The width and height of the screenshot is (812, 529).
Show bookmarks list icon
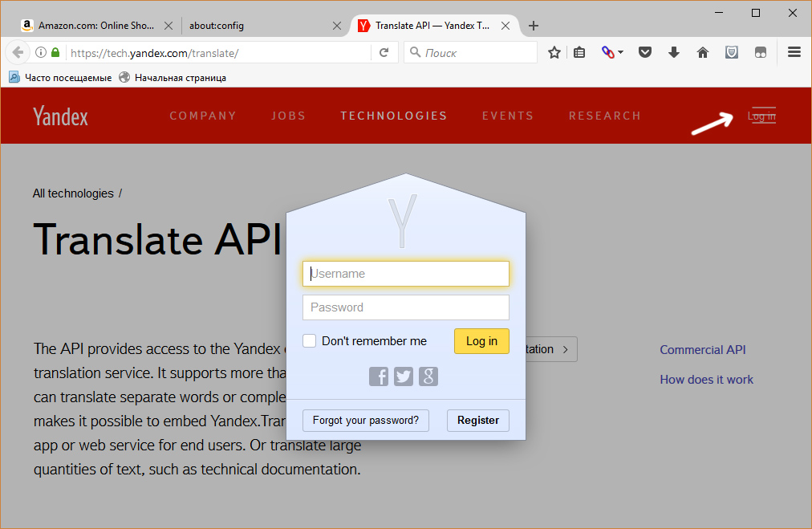pos(579,52)
